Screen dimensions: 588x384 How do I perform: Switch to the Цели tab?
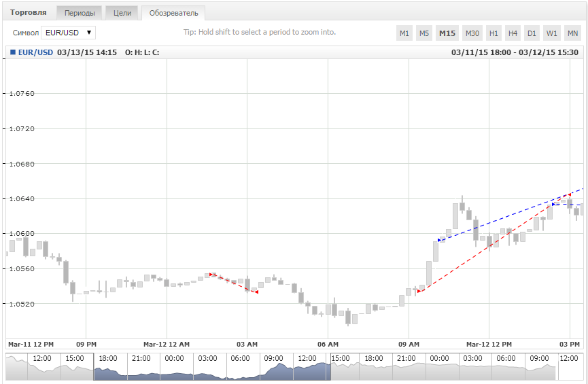pyautogui.click(x=122, y=13)
